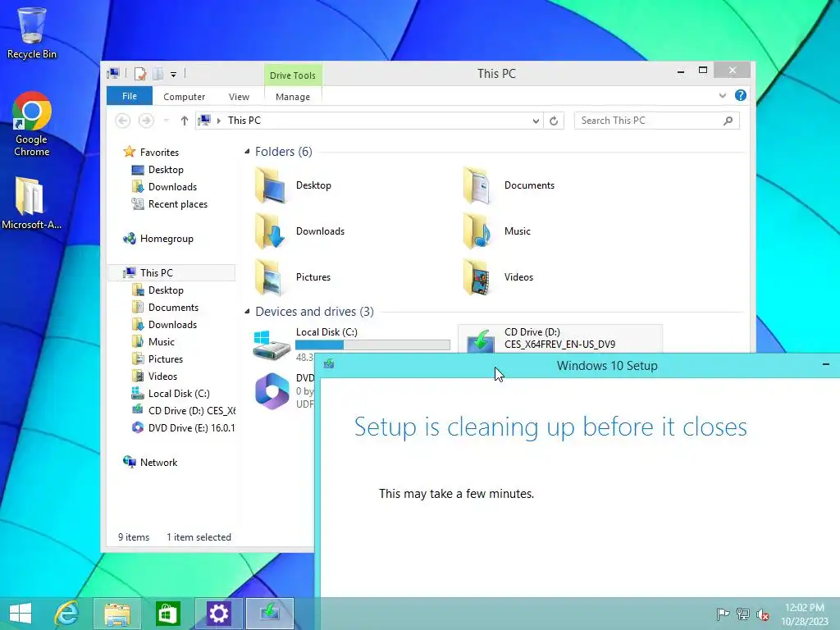Select the Microsoft-A... folder on desktop
The width and height of the screenshot is (840, 630).
click(31, 203)
